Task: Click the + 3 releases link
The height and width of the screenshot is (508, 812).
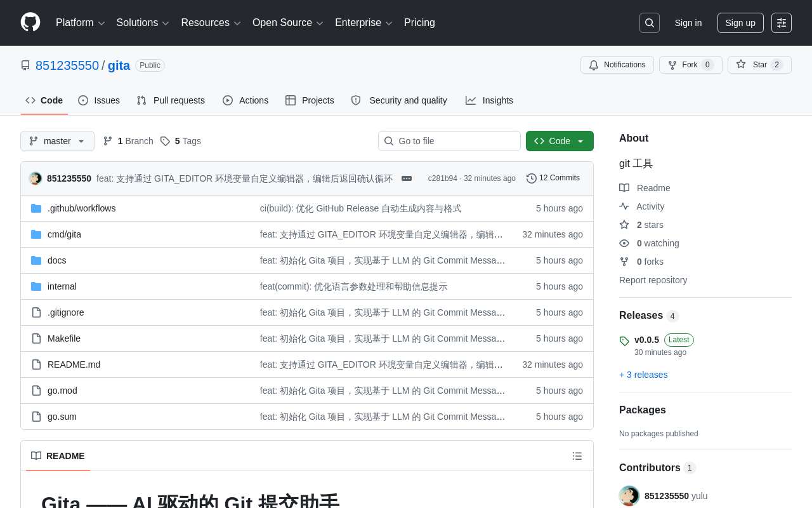Action: [x=643, y=375]
